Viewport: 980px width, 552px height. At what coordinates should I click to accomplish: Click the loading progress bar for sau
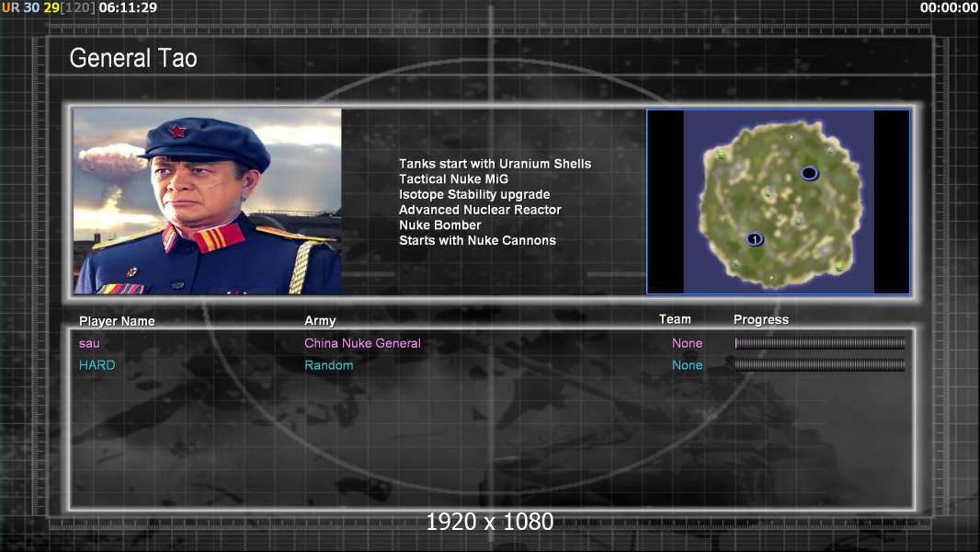point(820,342)
